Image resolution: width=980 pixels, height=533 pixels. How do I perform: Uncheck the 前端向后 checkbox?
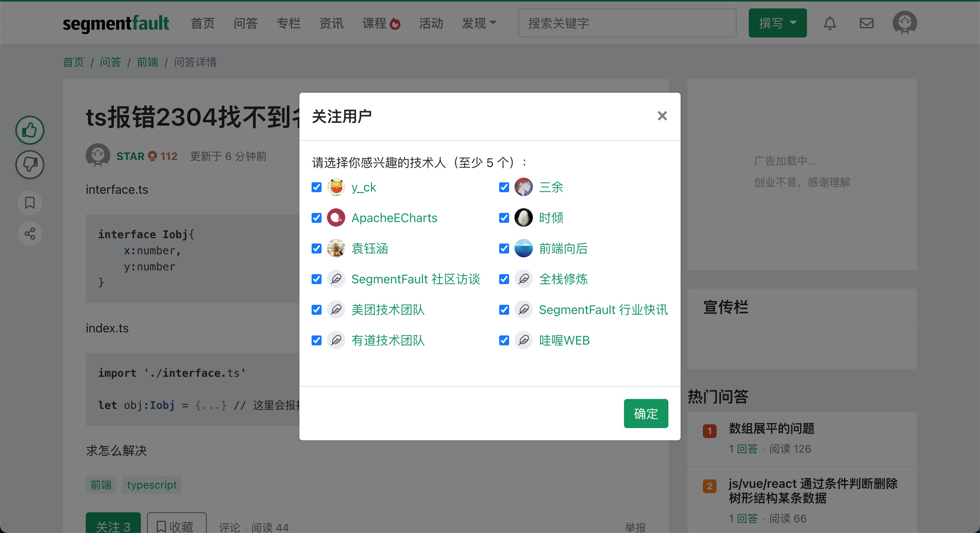coord(504,249)
